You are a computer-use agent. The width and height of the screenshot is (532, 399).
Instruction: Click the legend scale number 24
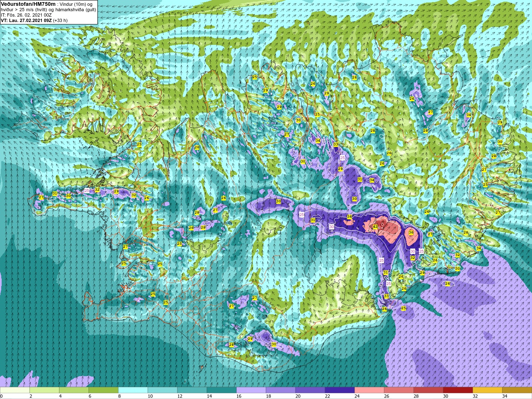[x=357, y=396]
